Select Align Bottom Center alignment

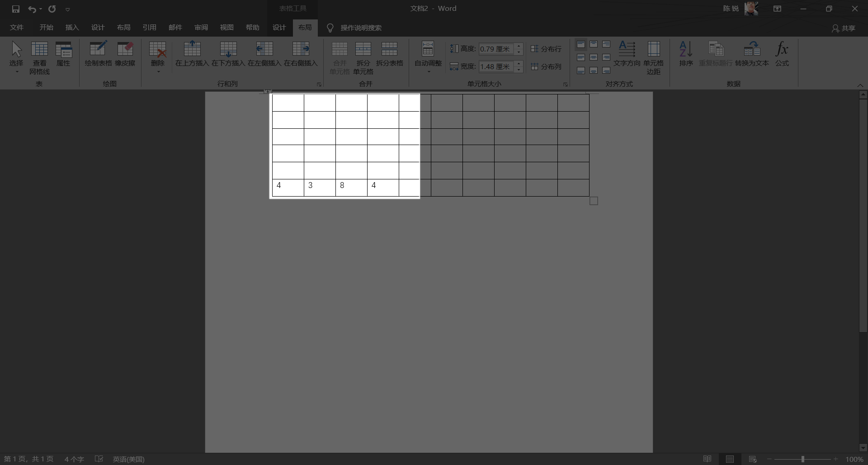[594, 70]
